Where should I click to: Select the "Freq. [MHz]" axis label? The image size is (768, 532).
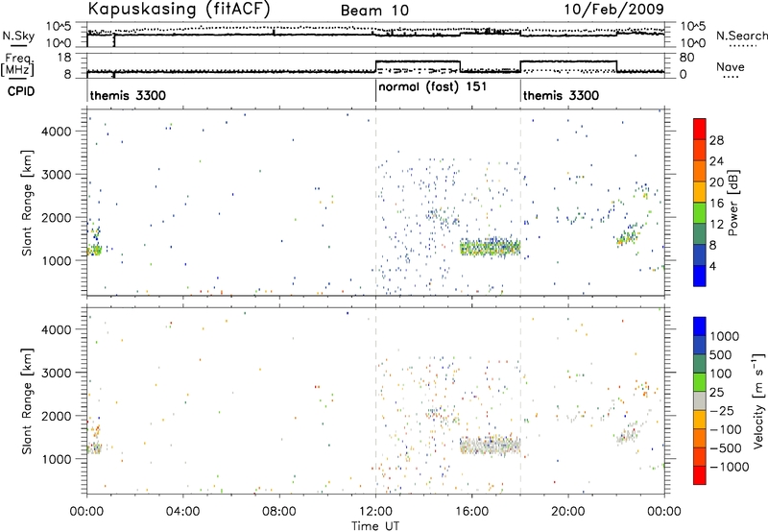pyautogui.click(x=17, y=64)
